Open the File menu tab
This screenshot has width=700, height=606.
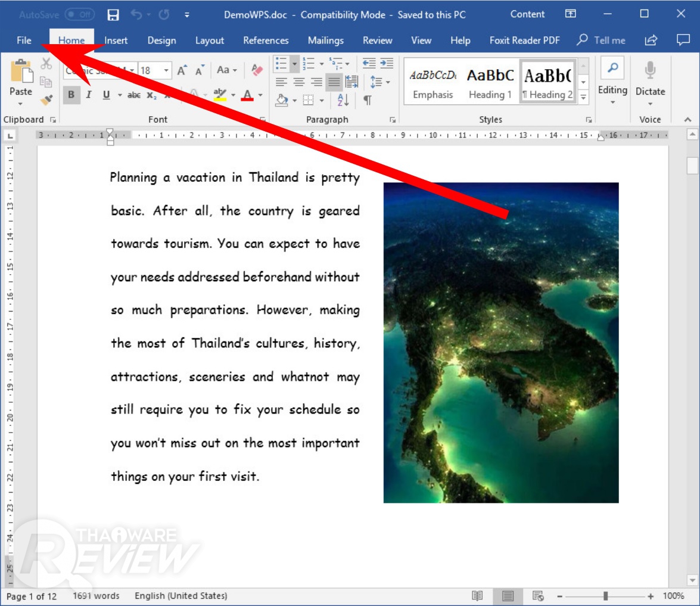coord(24,41)
